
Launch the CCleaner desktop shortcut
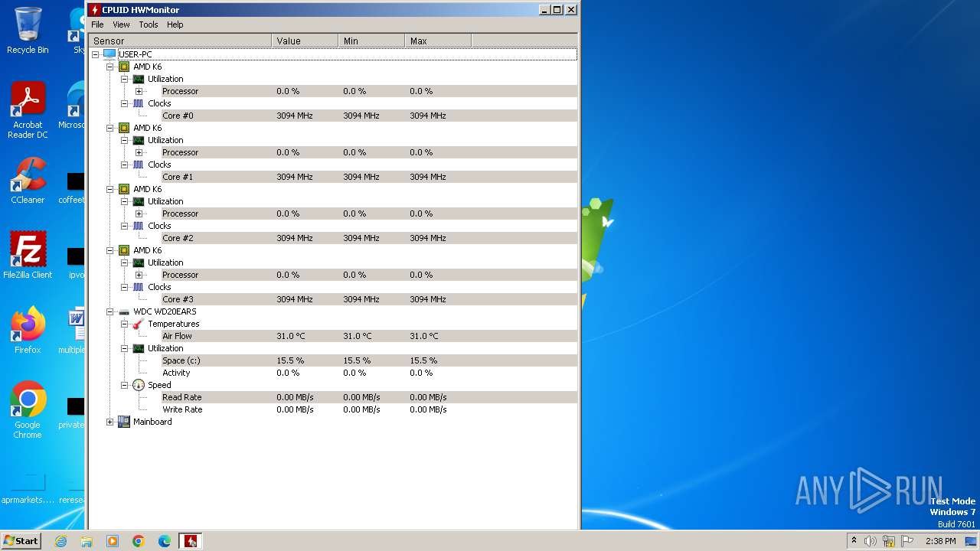(28, 181)
